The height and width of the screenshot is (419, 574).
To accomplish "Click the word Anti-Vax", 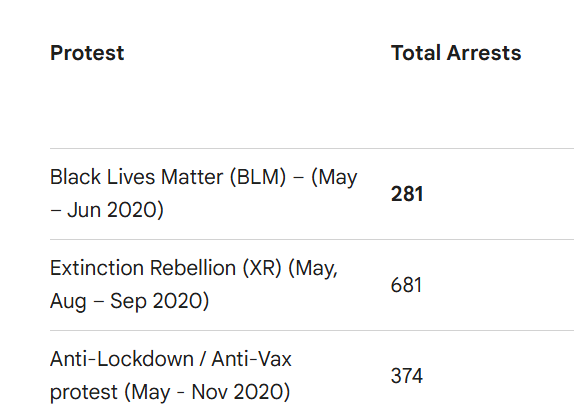I will coord(251,359).
